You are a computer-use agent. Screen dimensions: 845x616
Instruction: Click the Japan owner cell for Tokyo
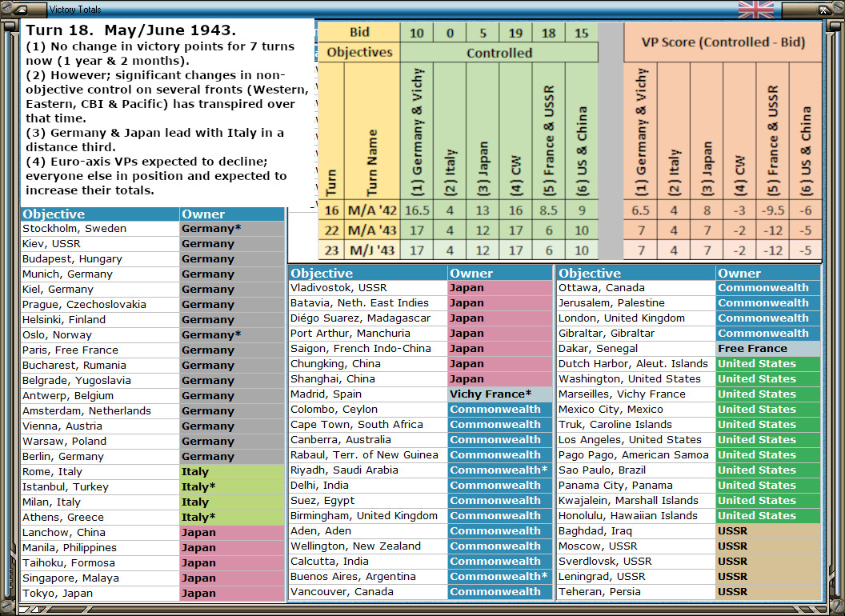point(232,593)
